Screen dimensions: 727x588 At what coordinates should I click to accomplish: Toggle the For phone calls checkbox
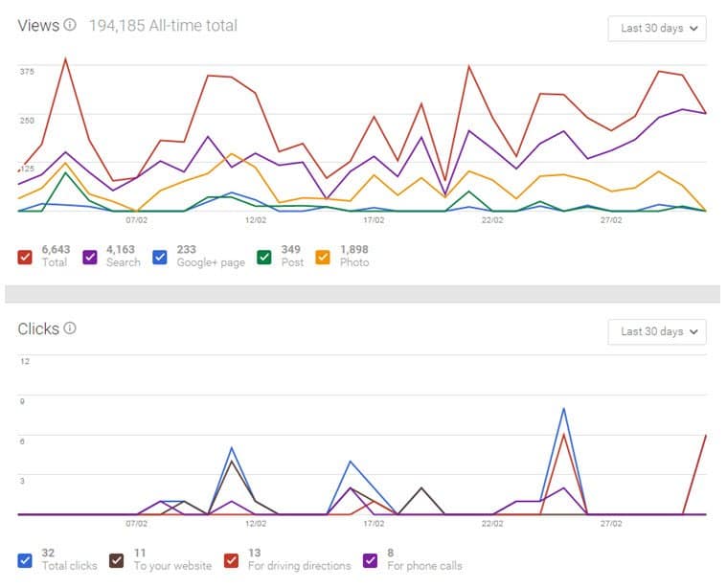370,559
